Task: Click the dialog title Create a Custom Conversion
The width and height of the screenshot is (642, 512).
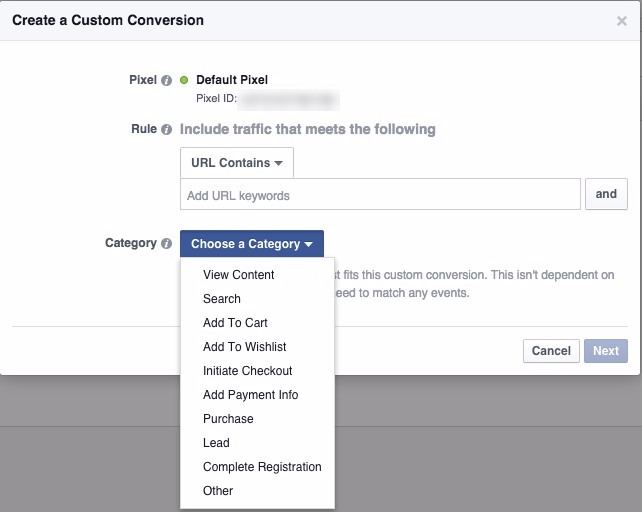Action: (108, 20)
